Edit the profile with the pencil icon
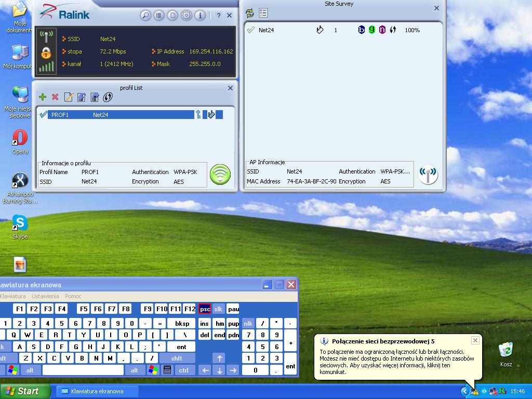Viewport: 532px width, 399px height. point(69,97)
